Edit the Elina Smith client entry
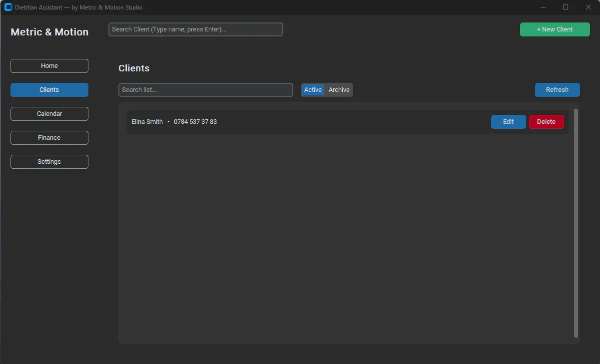Viewport: 600px width, 364px height. point(509,122)
